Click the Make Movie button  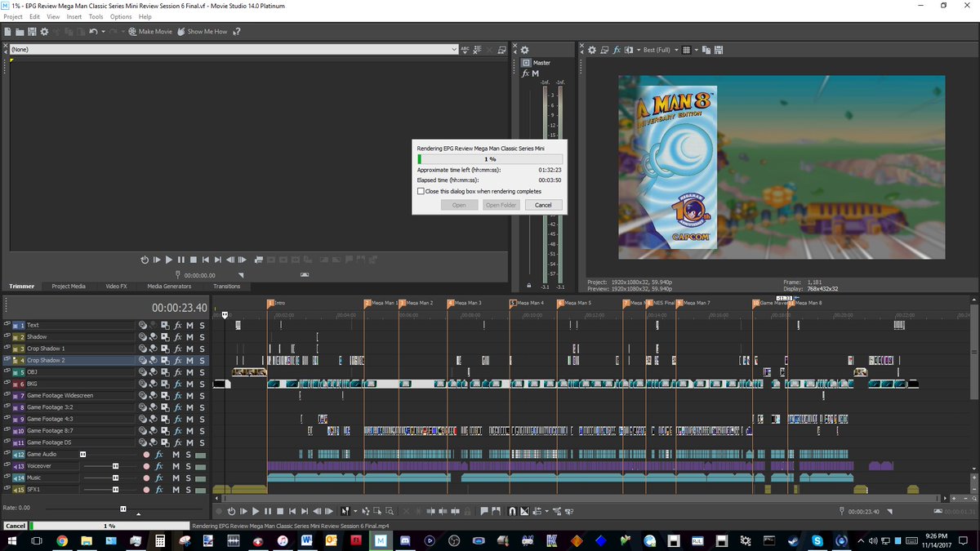tap(150, 31)
